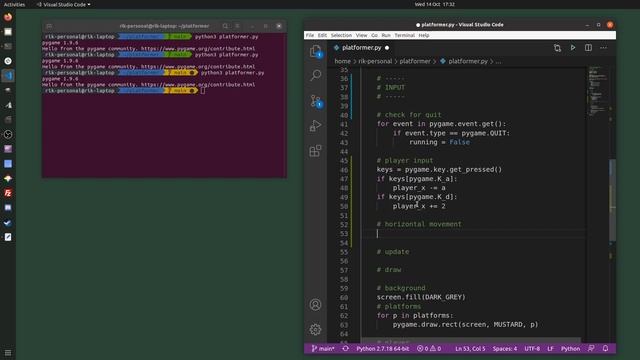Image resolution: width=640 pixels, height=360 pixels.
Task: Split the editor to the right
Action: point(588,48)
